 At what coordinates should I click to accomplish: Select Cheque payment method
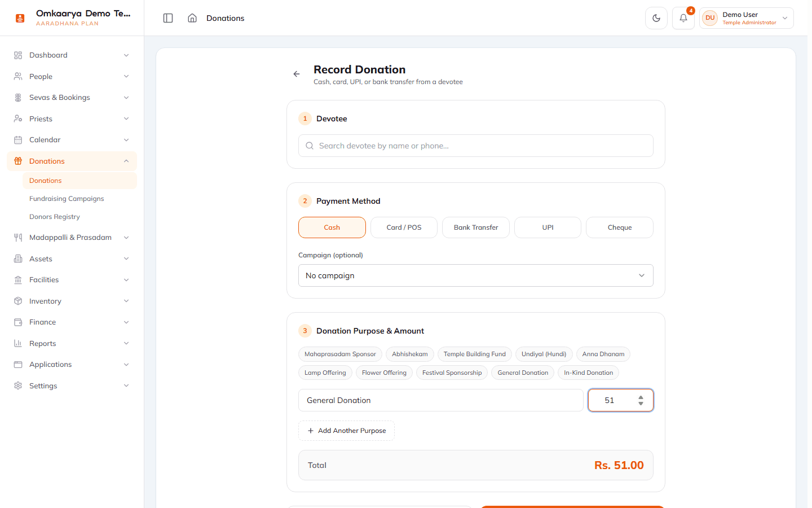click(x=620, y=227)
